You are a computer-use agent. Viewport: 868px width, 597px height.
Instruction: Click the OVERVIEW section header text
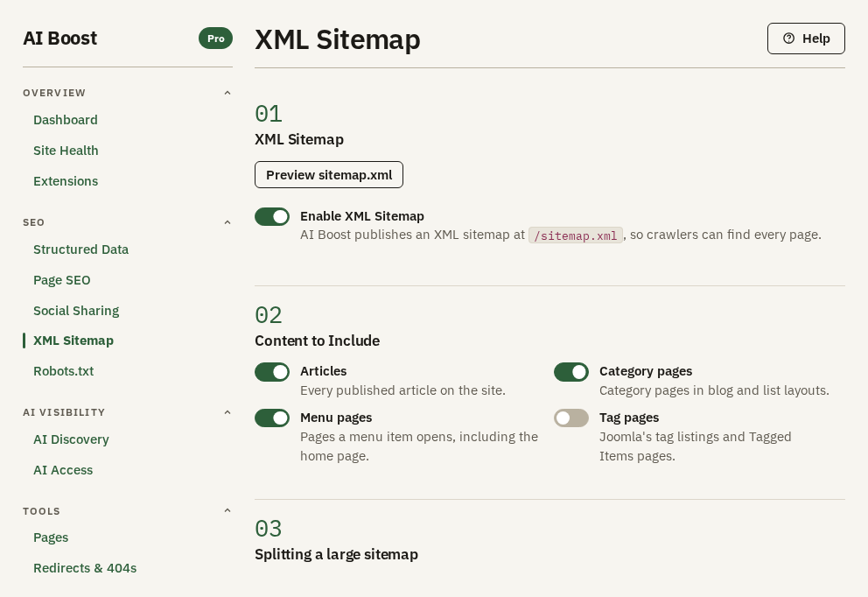point(54,93)
